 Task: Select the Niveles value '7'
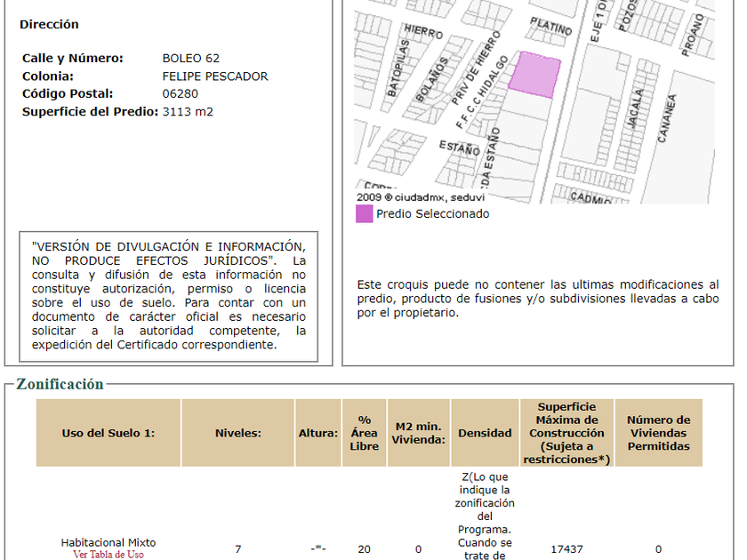tap(237, 549)
